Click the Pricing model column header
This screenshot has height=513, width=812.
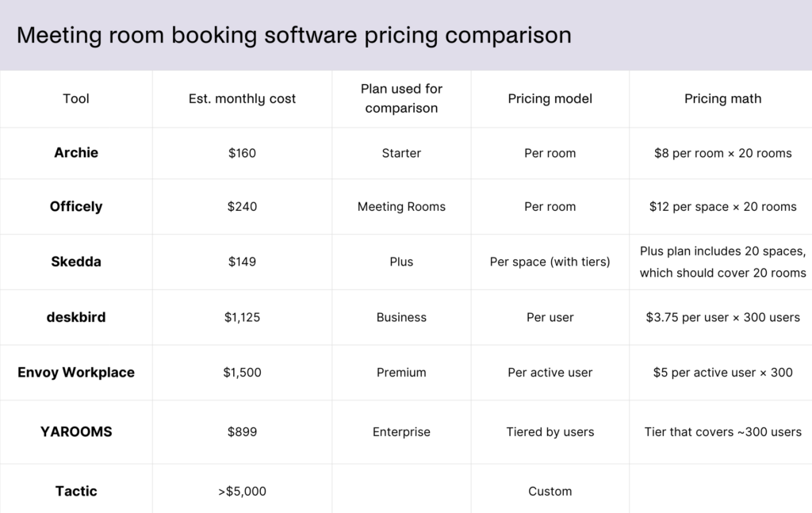click(x=550, y=99)
